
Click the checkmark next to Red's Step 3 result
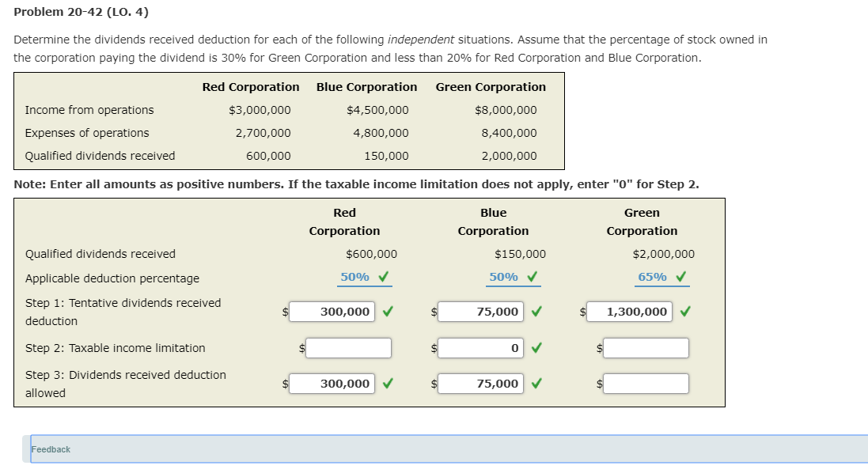coord(386,384)
